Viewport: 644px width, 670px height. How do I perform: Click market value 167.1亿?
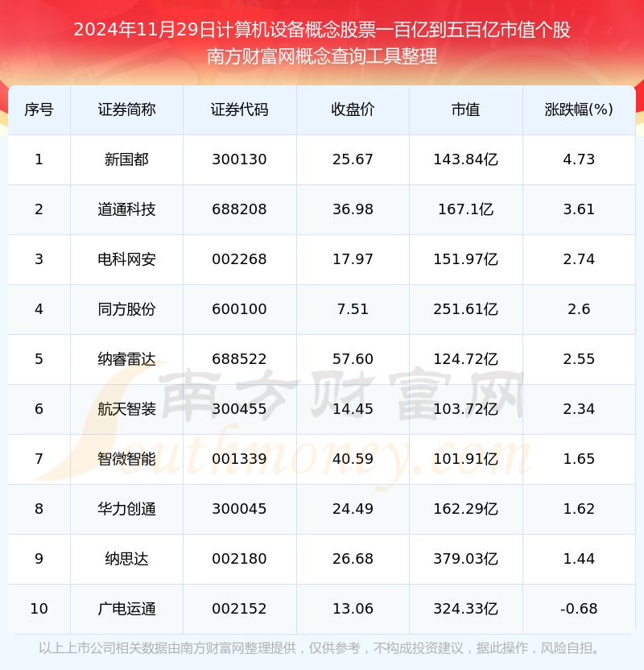tap(465, 209)
